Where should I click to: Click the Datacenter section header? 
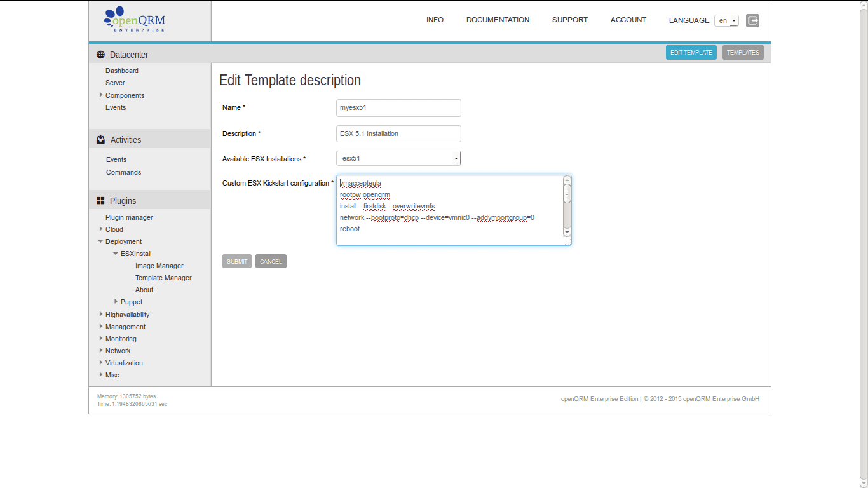point(150,55)
